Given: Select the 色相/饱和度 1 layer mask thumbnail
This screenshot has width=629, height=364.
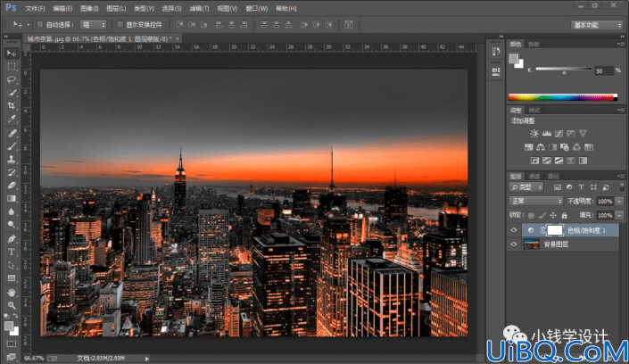Looking at the screenshot, I should tap(555, 230).
